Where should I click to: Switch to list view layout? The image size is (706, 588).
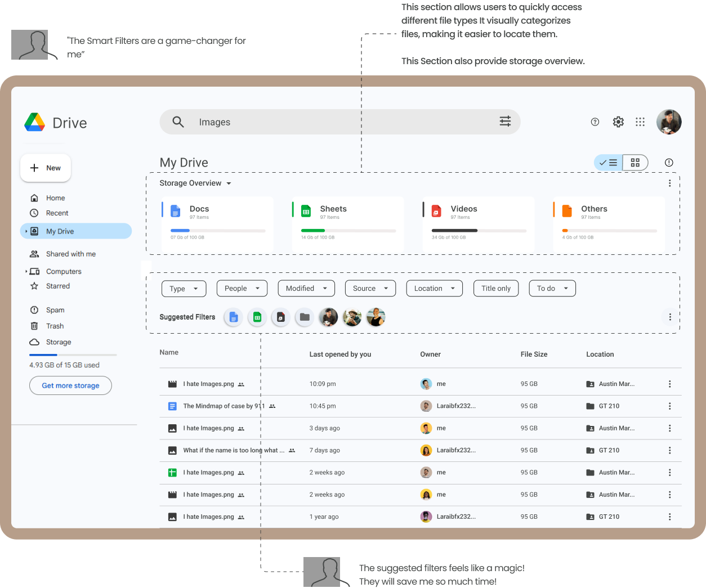[609, 163]
